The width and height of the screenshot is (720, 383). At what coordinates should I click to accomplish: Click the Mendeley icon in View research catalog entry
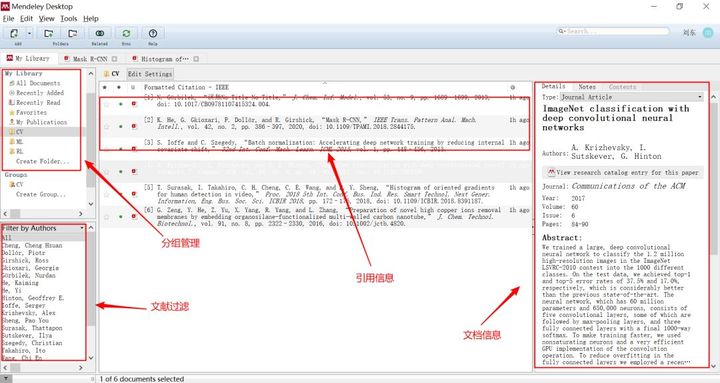pyautogui.click(x=551, y=172)
